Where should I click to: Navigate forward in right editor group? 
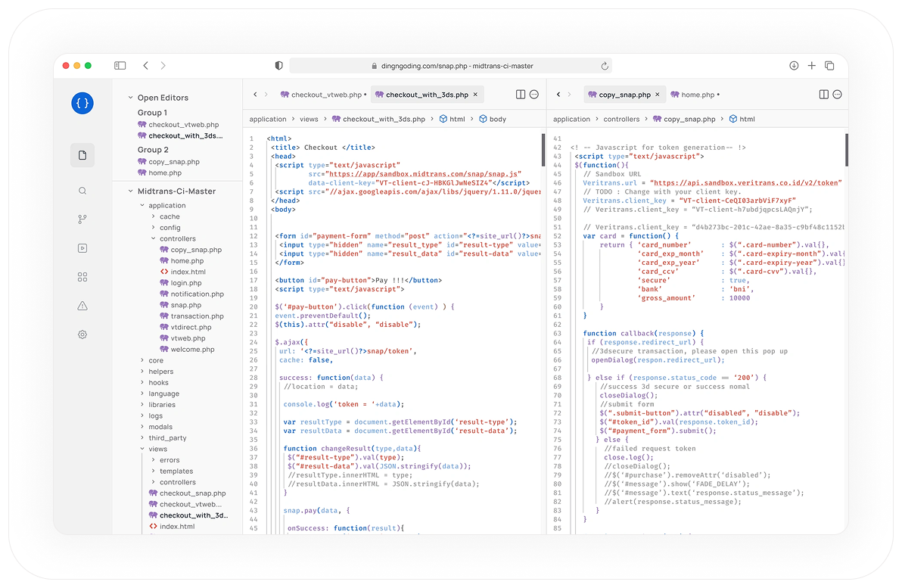[569, 95]
